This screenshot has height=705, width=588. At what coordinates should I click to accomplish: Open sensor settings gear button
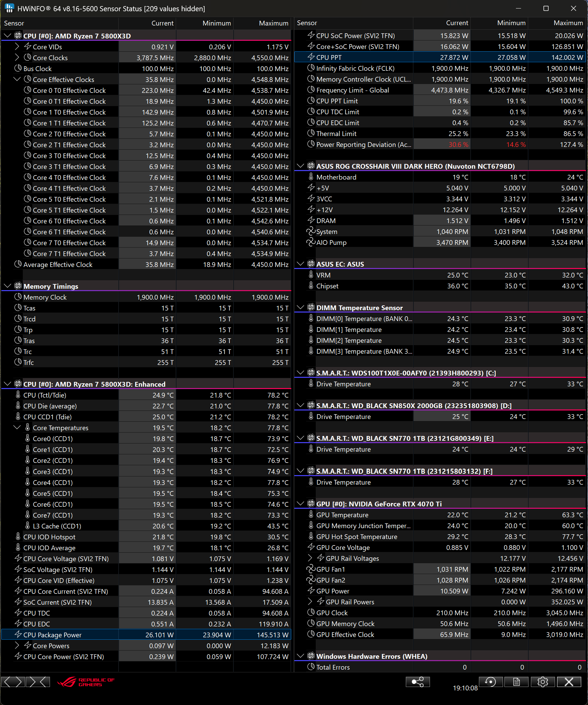[542, 682]
